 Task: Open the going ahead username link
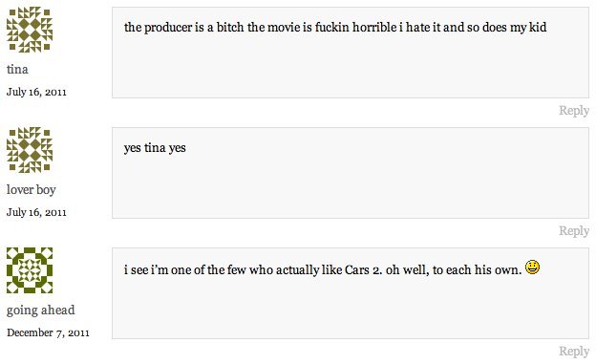coord(41,310)
